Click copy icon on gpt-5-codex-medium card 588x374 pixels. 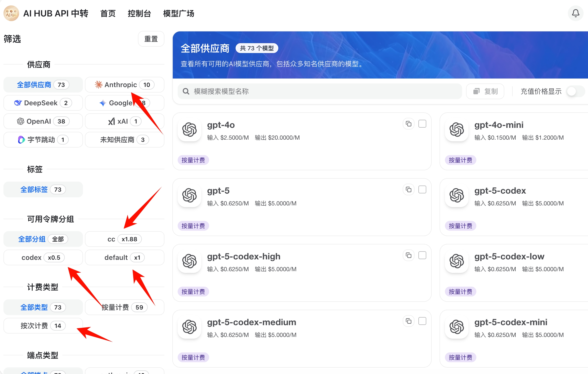pos(408,321)
